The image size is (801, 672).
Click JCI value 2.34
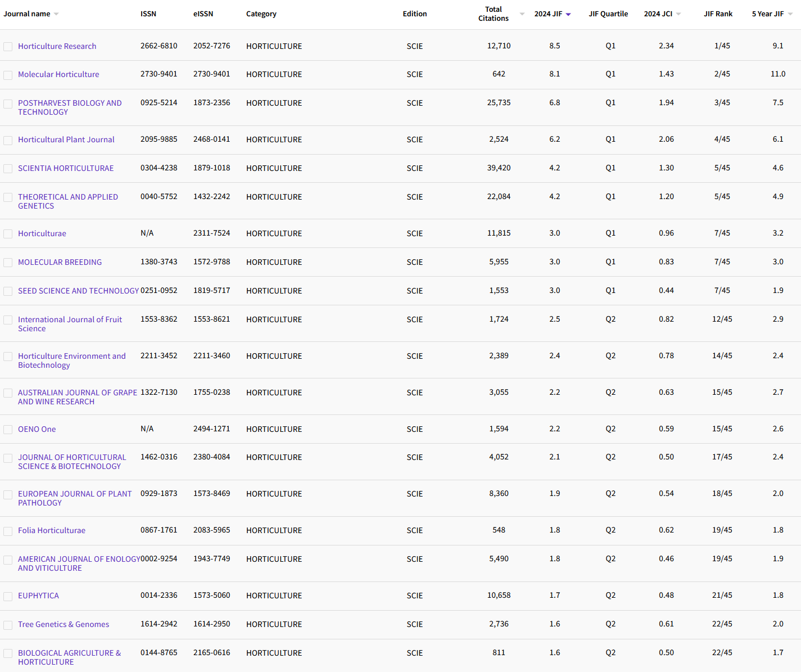tap(667, 46)
